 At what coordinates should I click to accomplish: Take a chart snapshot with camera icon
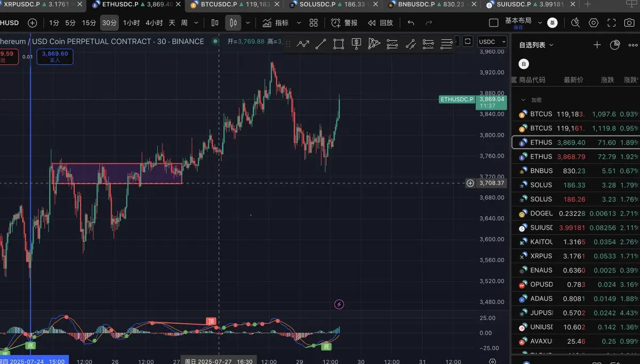[629, 23]
